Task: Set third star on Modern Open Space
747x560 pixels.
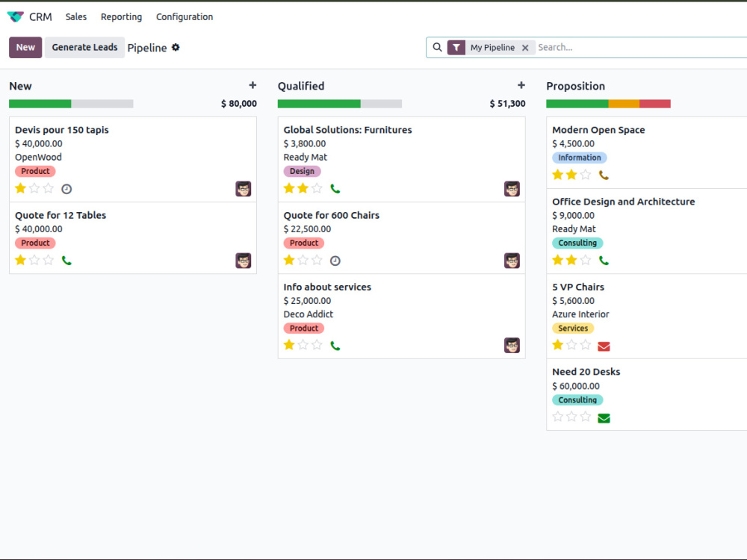Action: pyautogui.click(x=586, y=175)
